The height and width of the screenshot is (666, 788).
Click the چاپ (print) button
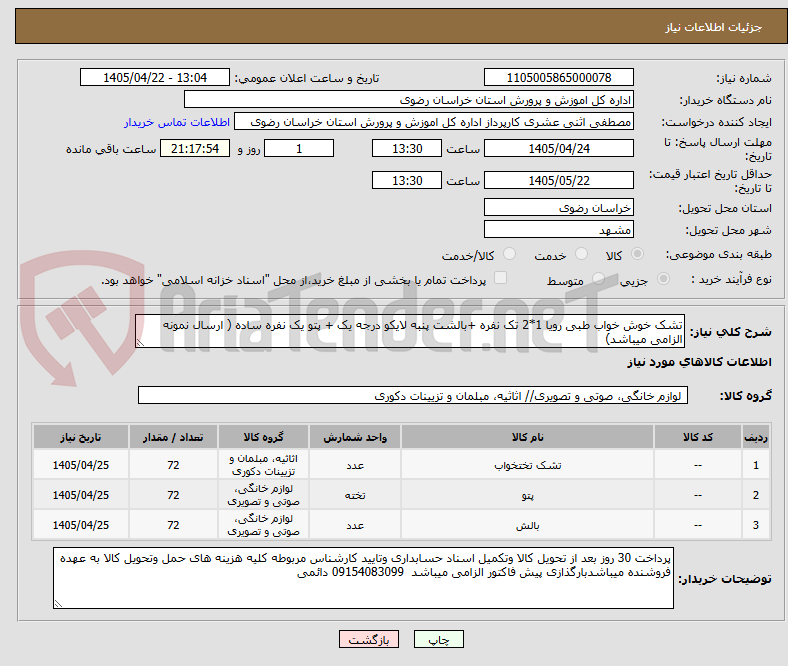(438, 639)
